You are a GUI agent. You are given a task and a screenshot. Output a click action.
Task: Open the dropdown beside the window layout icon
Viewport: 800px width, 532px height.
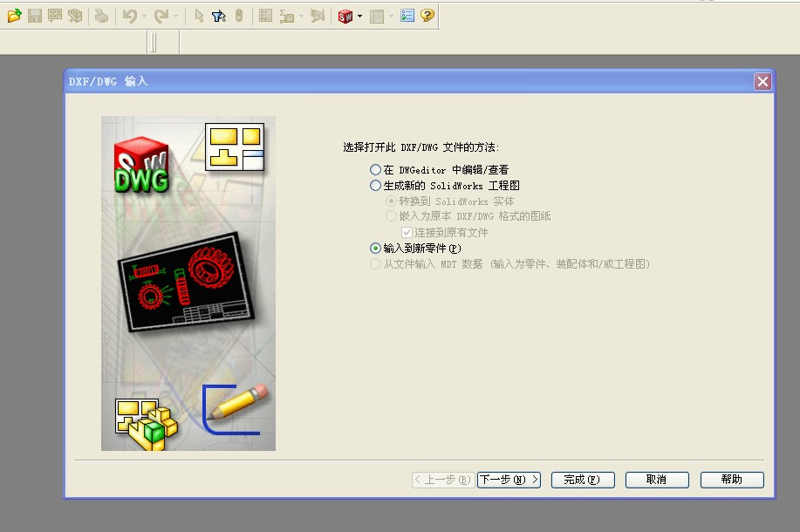click(392, 17)
